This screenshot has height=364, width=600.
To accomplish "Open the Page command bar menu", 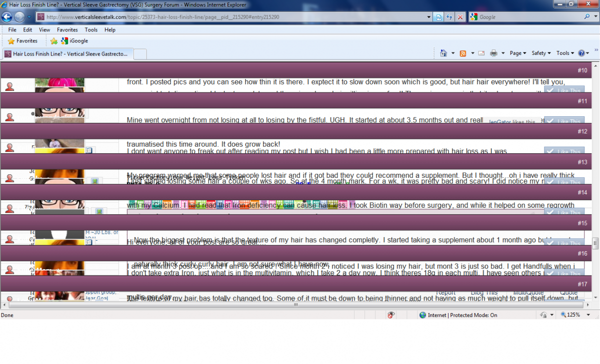I will [518, 53].
